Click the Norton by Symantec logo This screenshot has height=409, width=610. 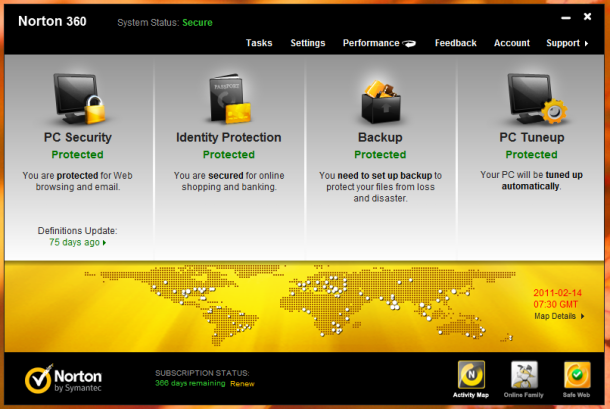(63, 379)
